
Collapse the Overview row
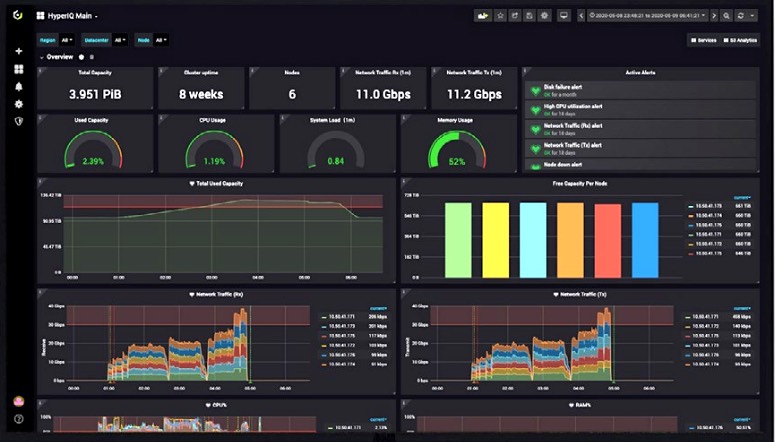[x=58, y=57]
